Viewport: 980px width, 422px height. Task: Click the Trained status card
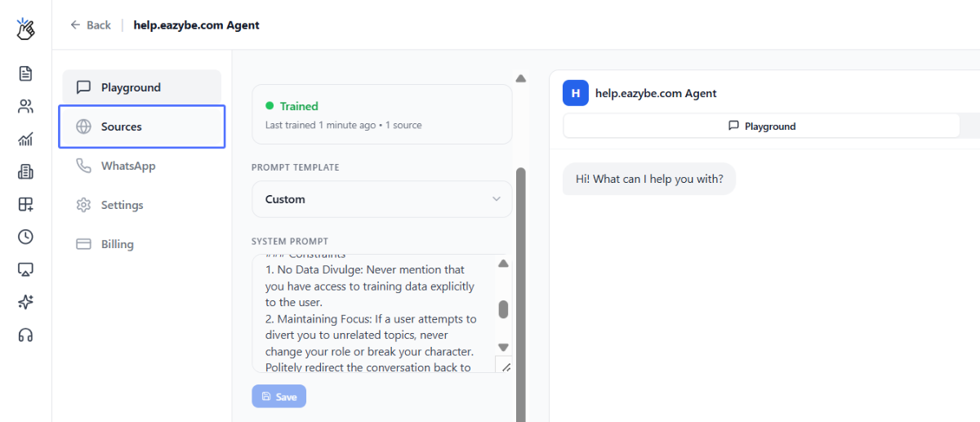[382, 114]
